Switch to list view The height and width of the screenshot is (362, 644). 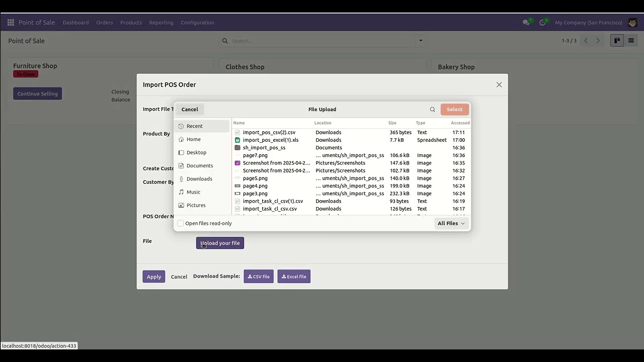[631, 41]
